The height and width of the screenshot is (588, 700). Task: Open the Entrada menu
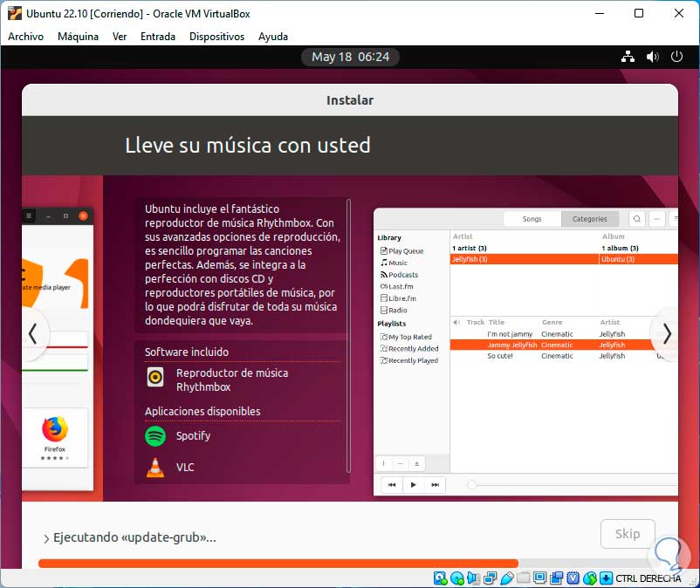tap(158, 37)
